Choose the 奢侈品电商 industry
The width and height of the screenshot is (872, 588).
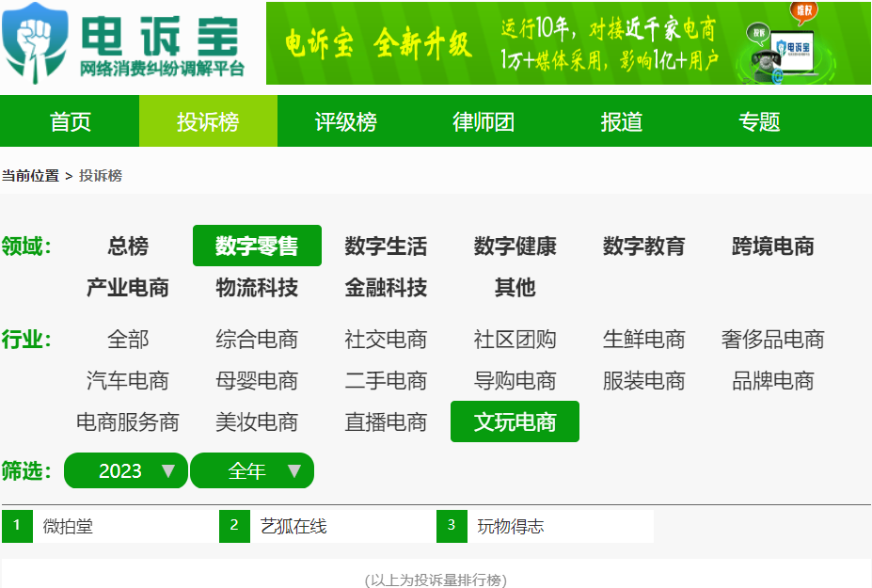(x=773, y=340)
